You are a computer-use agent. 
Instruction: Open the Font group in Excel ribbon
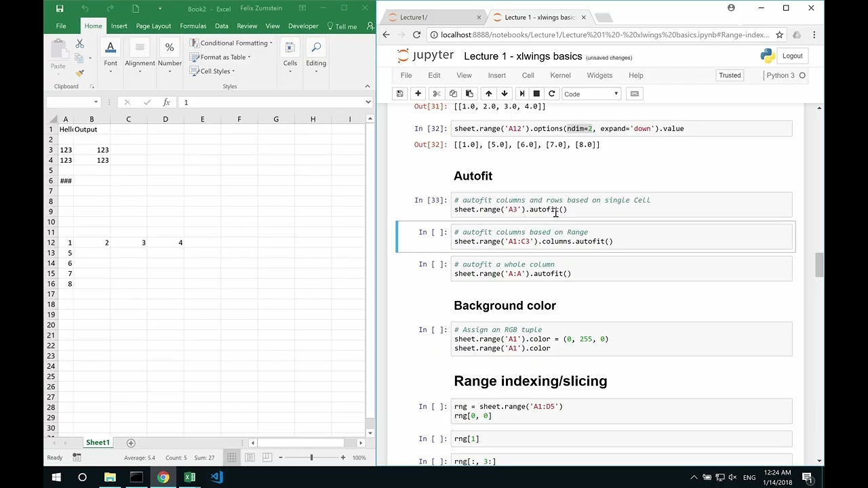pos(111,56)
